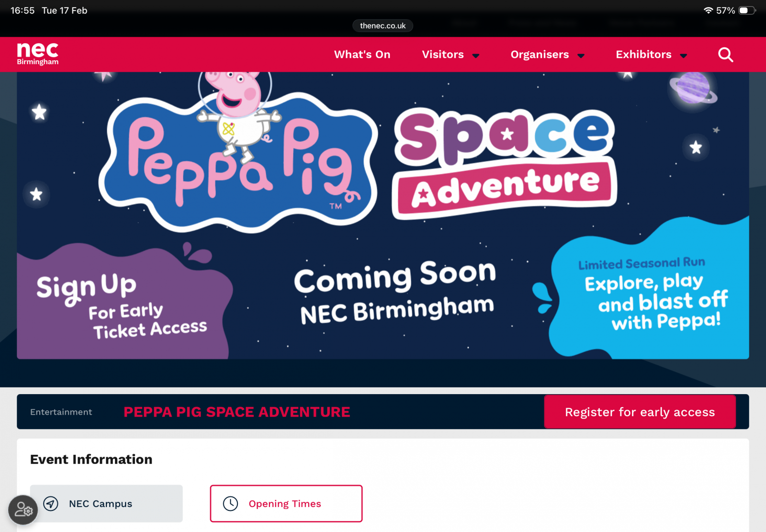Image resolution: width=766 pixels, height=532 pixels.
Task: Click the Peppa Pig astronaut logo
Action: click(238, 152)
